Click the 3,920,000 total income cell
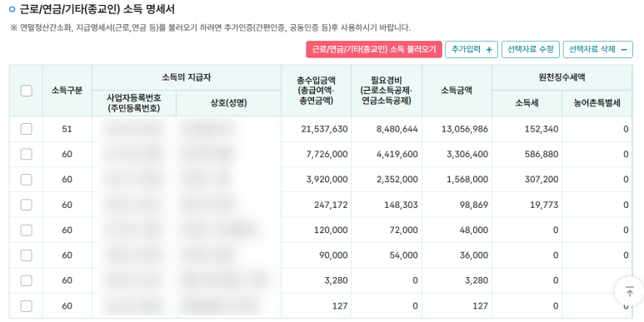 click(317, 179)
